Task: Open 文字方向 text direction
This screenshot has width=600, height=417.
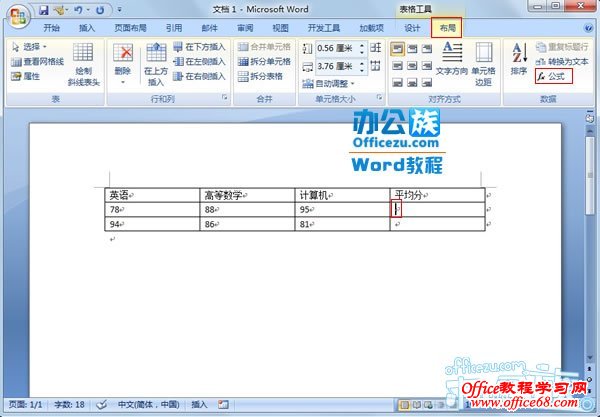Action: tap(452, 59)
